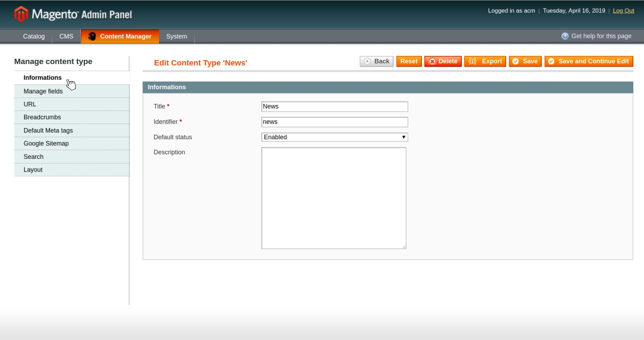Open the Catalog menu
The width and height of the screenshot is (644, 340).
34,36
